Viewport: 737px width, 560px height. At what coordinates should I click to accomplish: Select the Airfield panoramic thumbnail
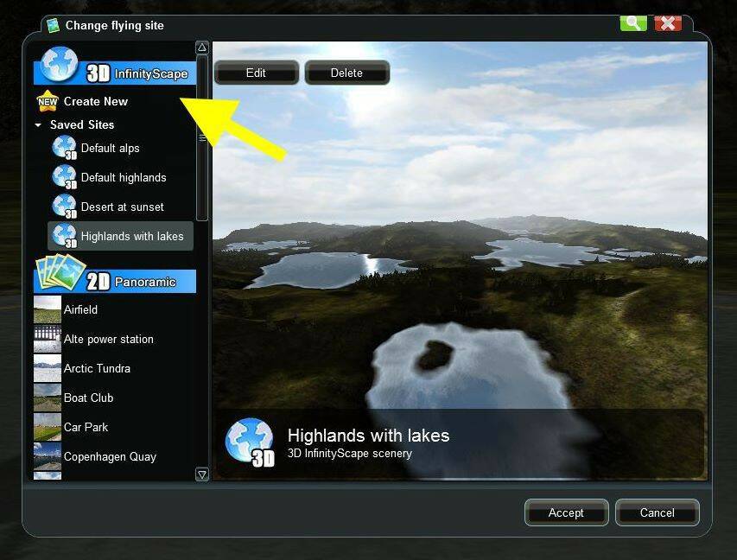pyautogui.click(x=48, y=309)
